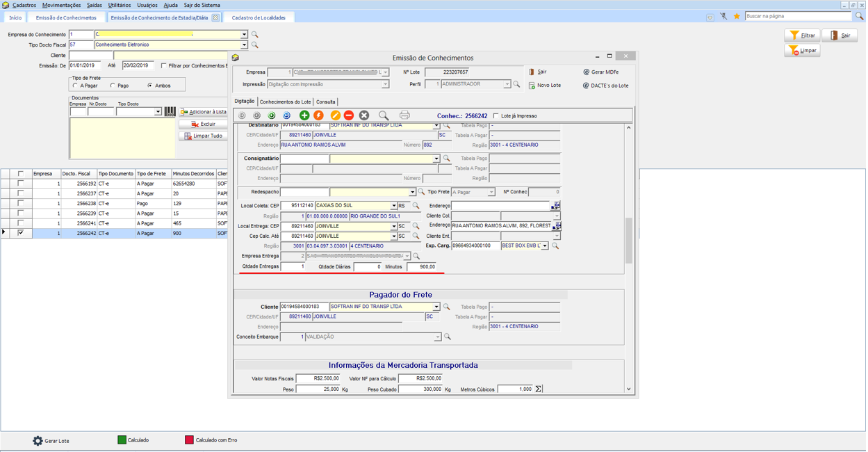Open the Movimentações menu
The width and height of the screenshot is (868, 452).
coord(61,5)
